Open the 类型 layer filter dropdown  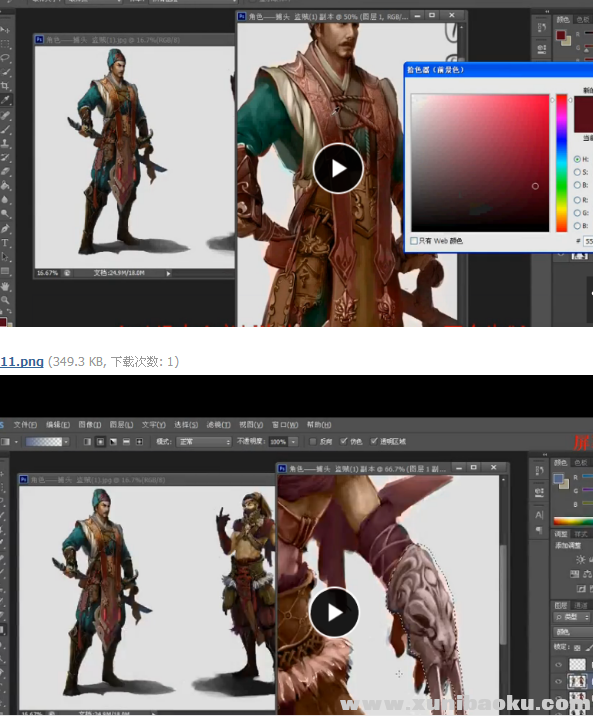(572, 617)
